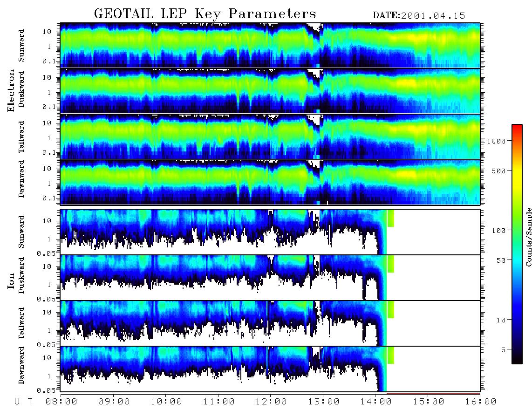This screenshot has height=410, width=532.
Task: Click the Ion Dawnward spectrogram panel
Action: click(270, 369)
